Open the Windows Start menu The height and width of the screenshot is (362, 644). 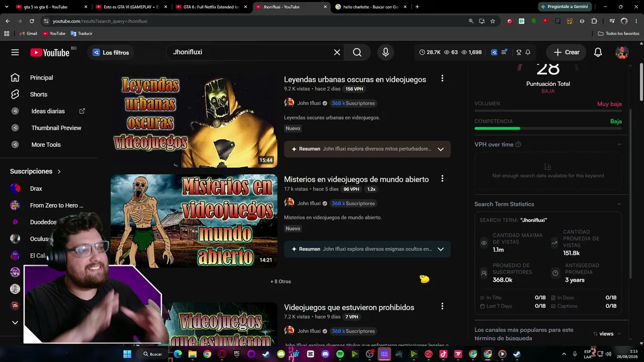(127, 354)
